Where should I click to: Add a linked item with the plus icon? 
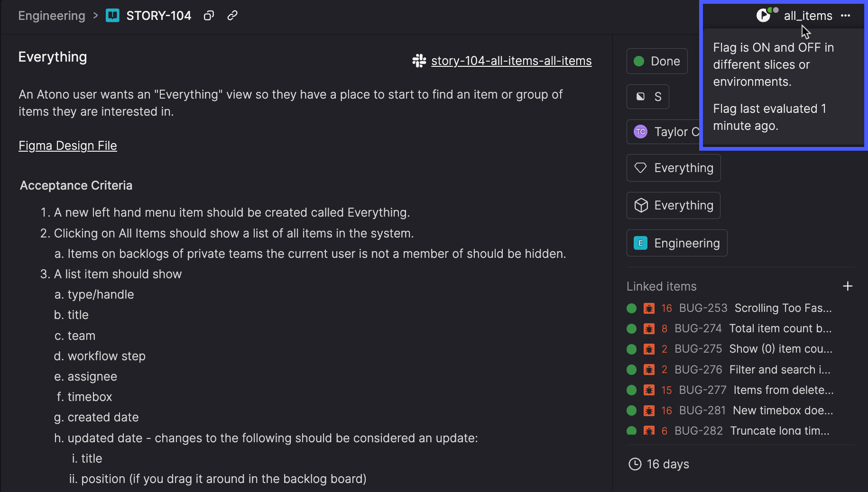848,286
